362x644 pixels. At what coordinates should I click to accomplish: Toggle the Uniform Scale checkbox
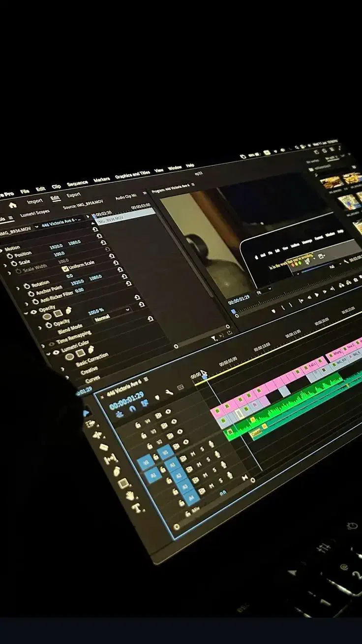(x=65, y=269)
